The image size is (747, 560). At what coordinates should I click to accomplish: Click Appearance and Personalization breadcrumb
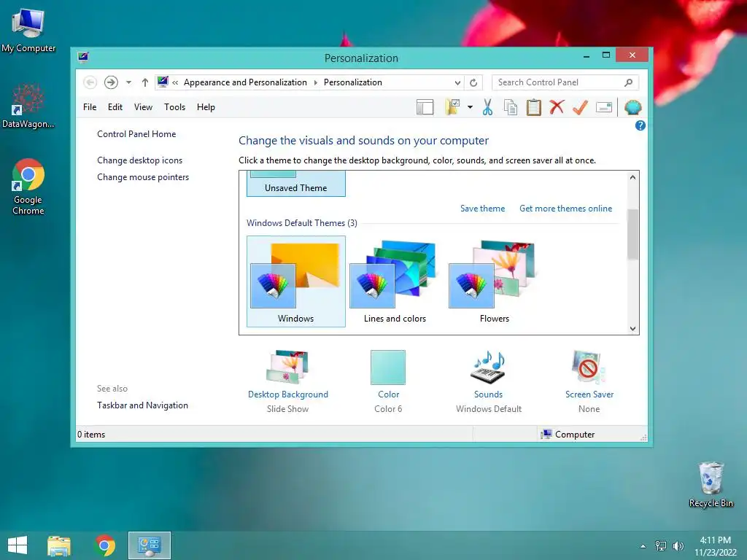click(x=245, y=82)
